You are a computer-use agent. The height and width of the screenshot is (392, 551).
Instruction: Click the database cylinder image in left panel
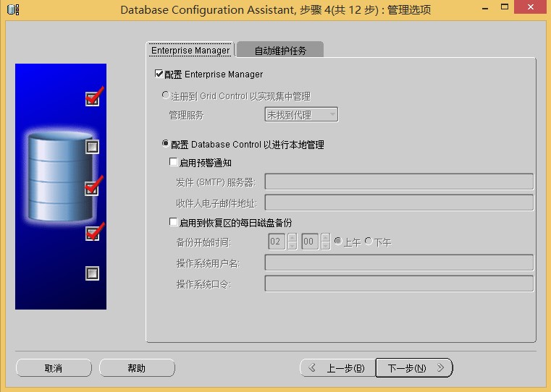(60, 179)
